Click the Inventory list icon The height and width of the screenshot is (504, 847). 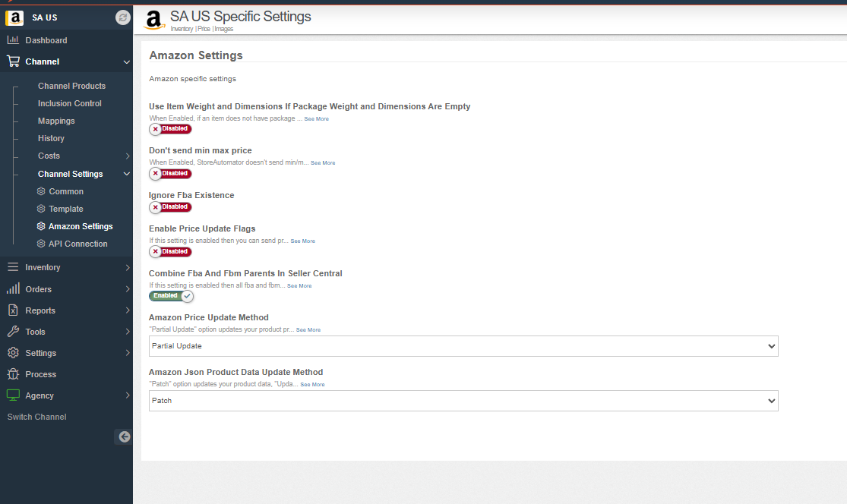tap(13, 267)
